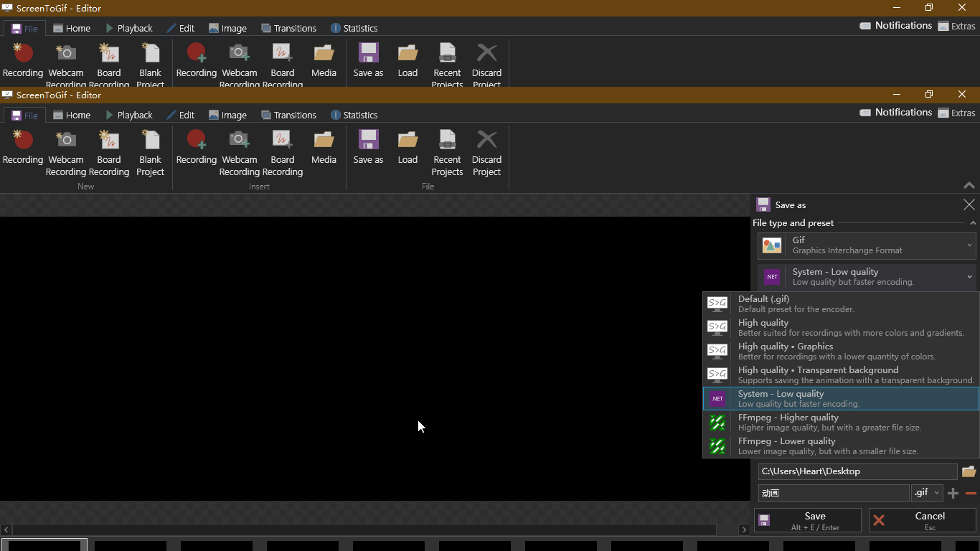Click the horizontal scrollbar's left arrow
Viewport: 980px width, 551px height.
pos(6,529)
